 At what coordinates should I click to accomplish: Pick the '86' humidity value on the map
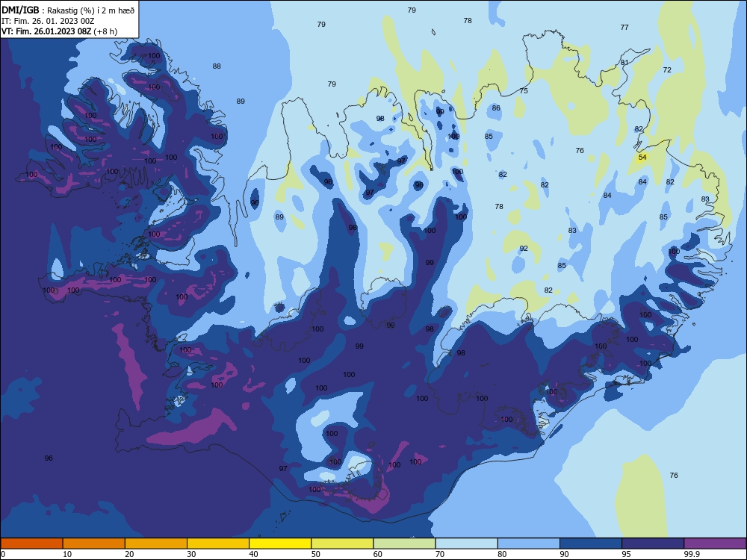tap(496, 108)
